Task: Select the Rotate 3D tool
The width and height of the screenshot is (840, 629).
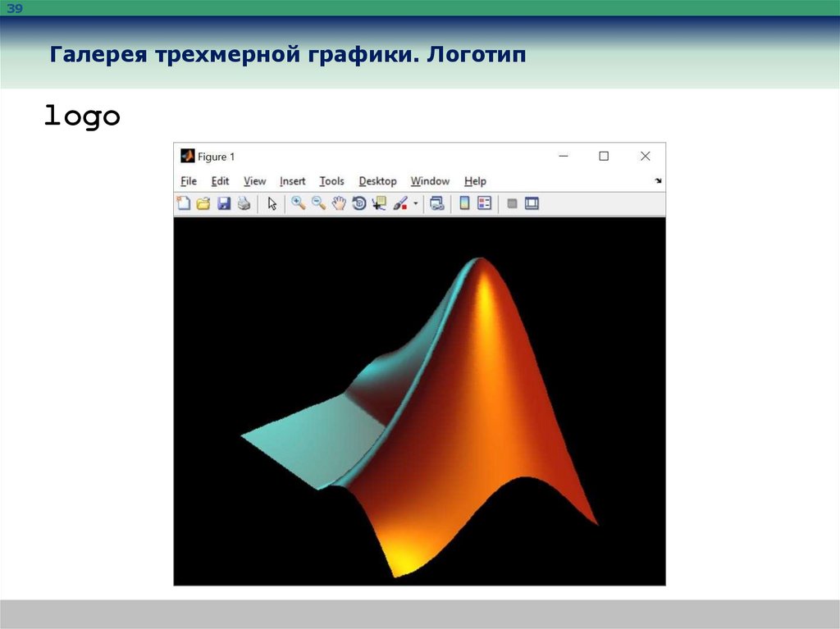Action: click(359, 203)
